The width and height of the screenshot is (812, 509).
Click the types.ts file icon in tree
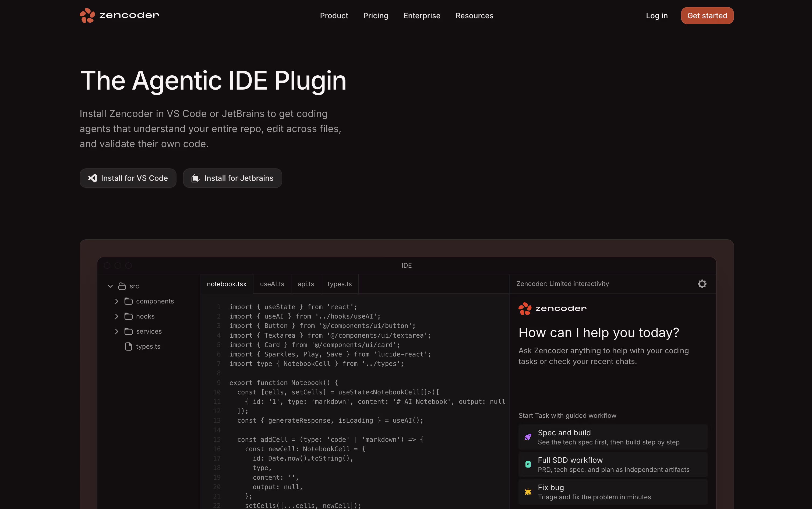click(x=129, y=347)
